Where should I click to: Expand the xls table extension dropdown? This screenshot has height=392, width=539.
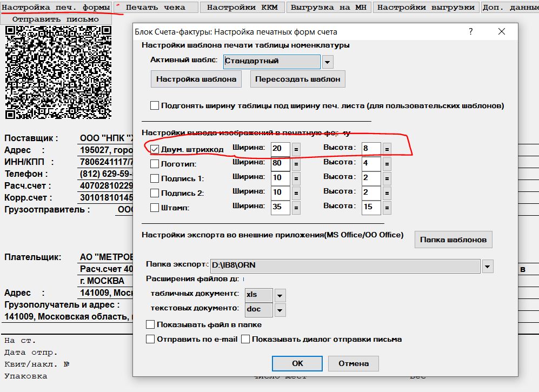pyautogui.click(x=280, y=295)
